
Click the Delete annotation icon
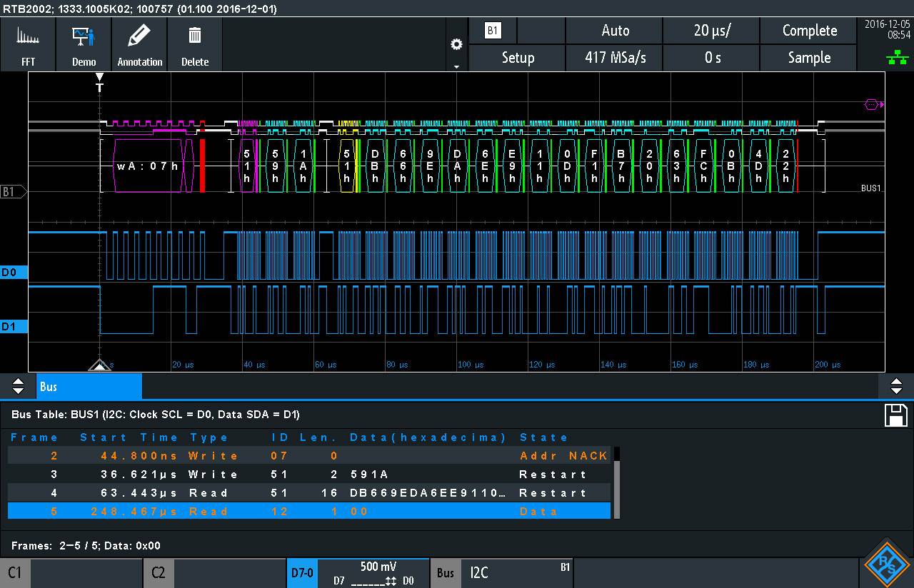click(195, 44)
